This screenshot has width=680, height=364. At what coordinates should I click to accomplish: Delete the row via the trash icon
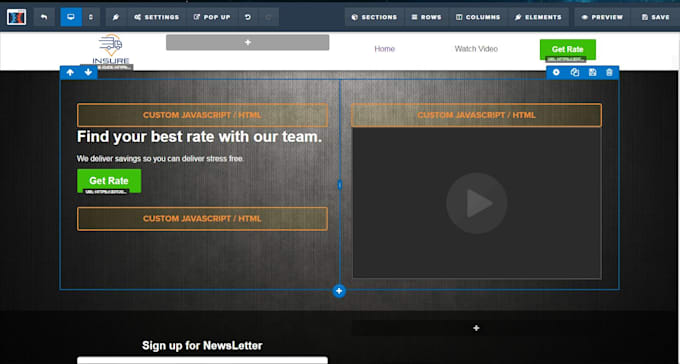point(609,72)
